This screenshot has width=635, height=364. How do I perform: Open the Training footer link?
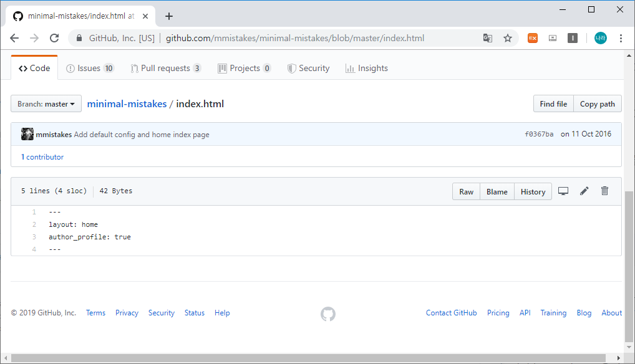click(553, 313)
